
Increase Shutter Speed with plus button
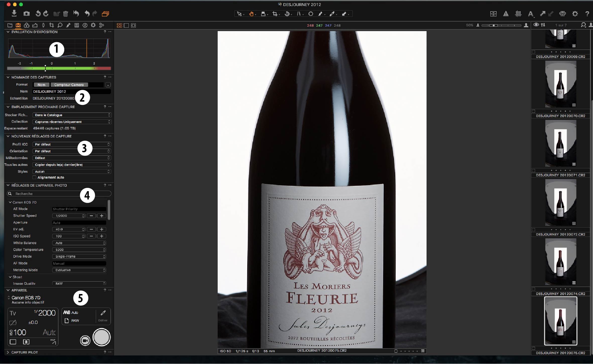tap(101, 216)
